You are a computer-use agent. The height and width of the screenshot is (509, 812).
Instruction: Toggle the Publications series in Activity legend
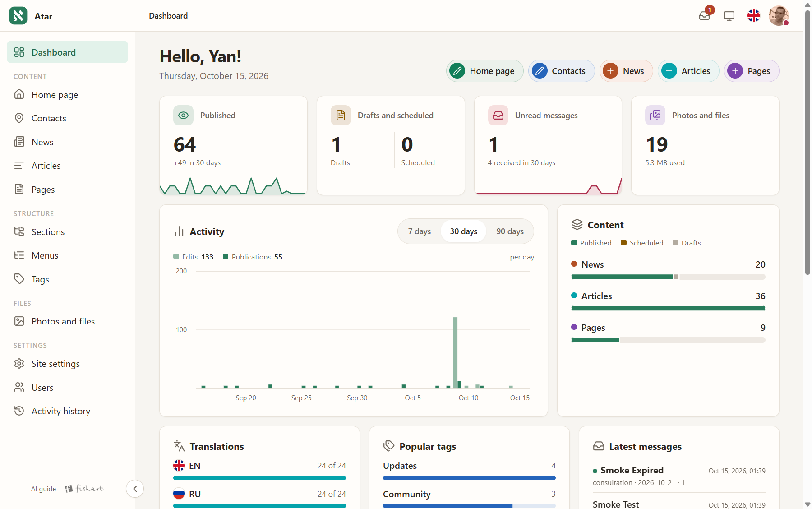click(253, 257)
